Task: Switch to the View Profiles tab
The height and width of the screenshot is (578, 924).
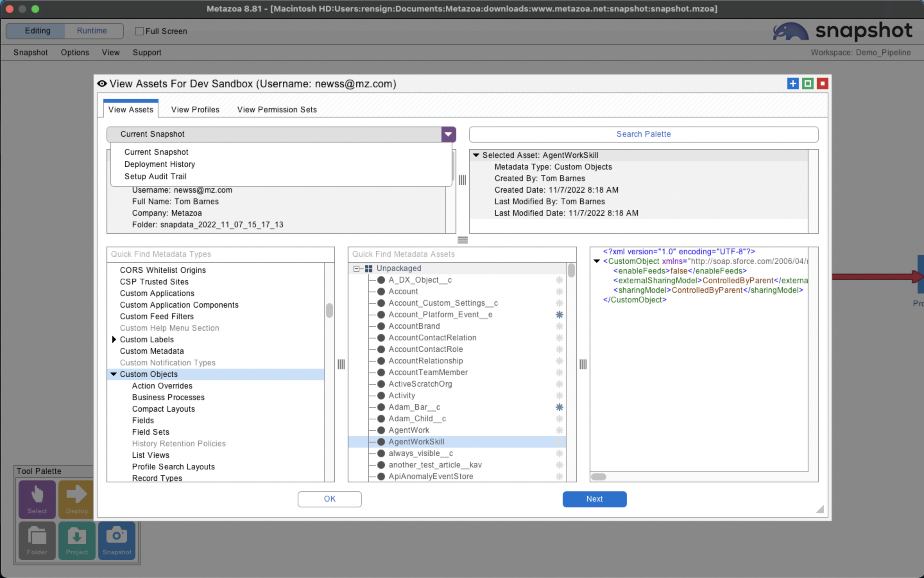Action: click(195, 110)
